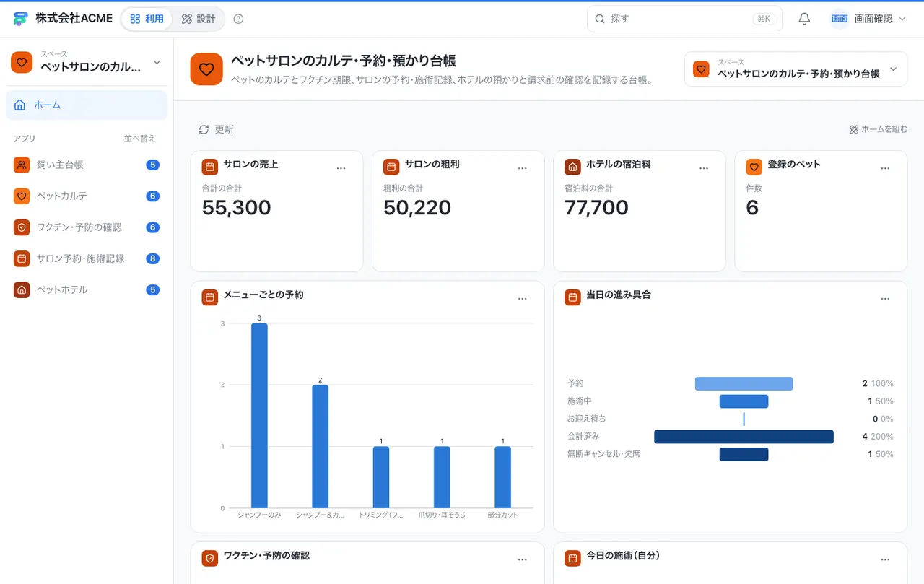This screenshot has width=924, height=584.
Task: Click the 株式会社ACME logo icon
Action: [20, 19]
